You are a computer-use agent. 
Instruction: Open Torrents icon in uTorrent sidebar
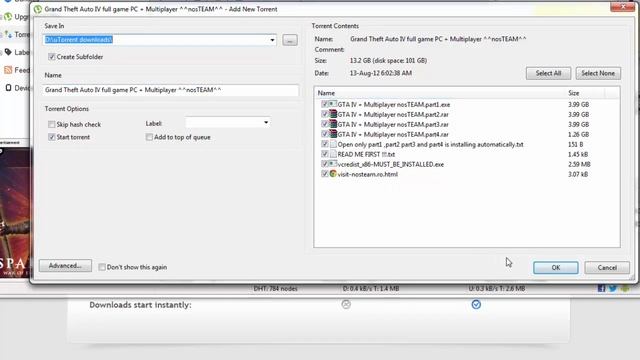click(x=8, y=34)
